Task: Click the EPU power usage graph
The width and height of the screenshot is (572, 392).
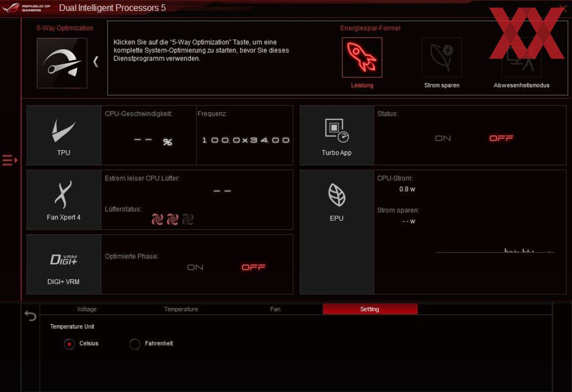Action: 495,250
